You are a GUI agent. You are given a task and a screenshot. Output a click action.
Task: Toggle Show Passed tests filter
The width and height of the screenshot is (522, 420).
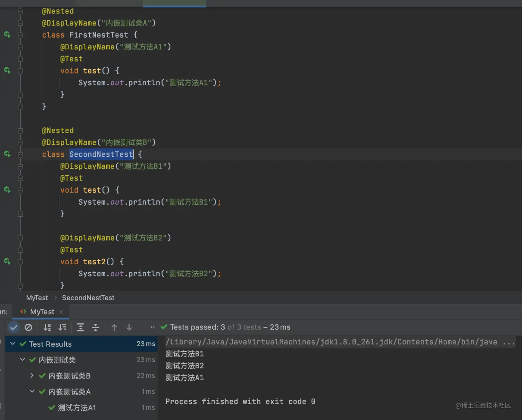[13, 327]
